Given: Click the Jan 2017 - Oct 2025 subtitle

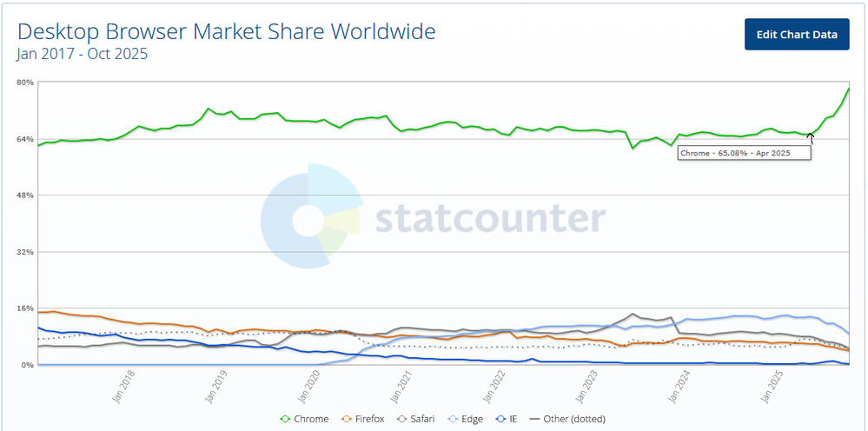Looking at the screenshot, I should tap(83, 54).
